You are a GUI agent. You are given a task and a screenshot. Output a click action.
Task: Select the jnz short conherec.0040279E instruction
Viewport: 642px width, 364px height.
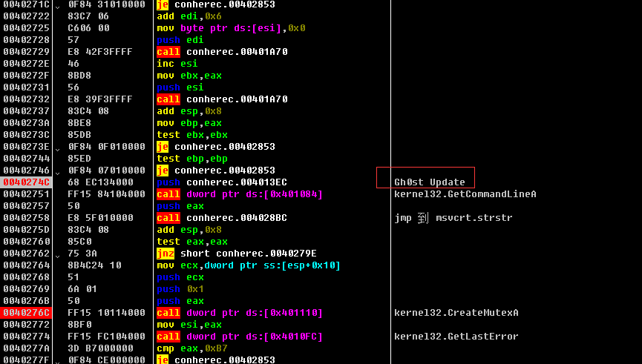coord(225,254)
